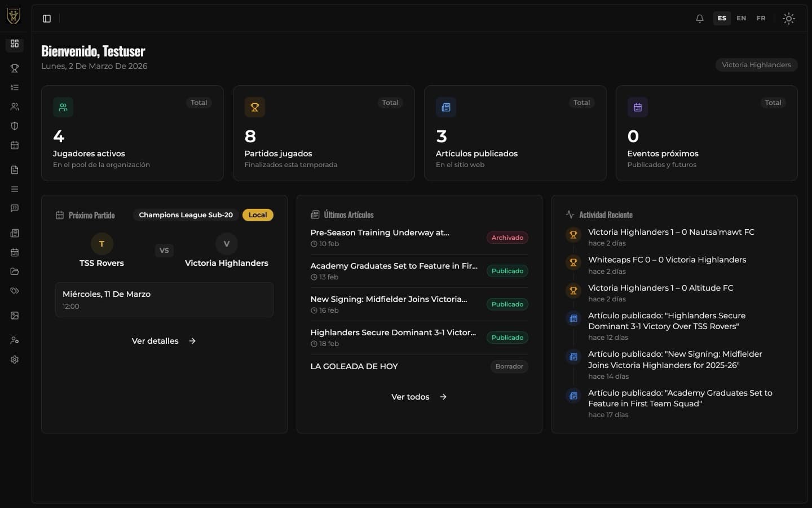Open the Pre-Season Training Underway article
Image resolution: width=812 pixels, height=508 pixels.
tap(379, 233)
